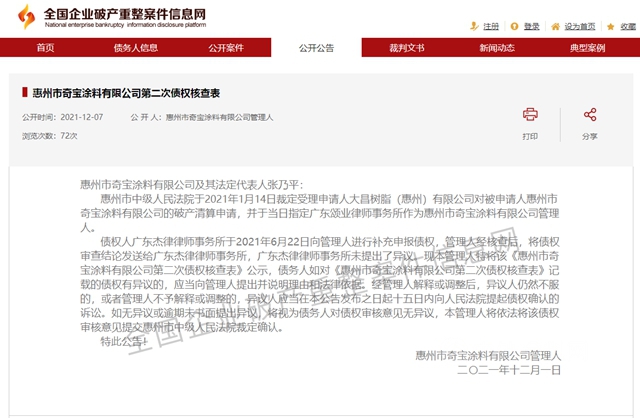Click the 分享 label under share icon

(590, 136)
